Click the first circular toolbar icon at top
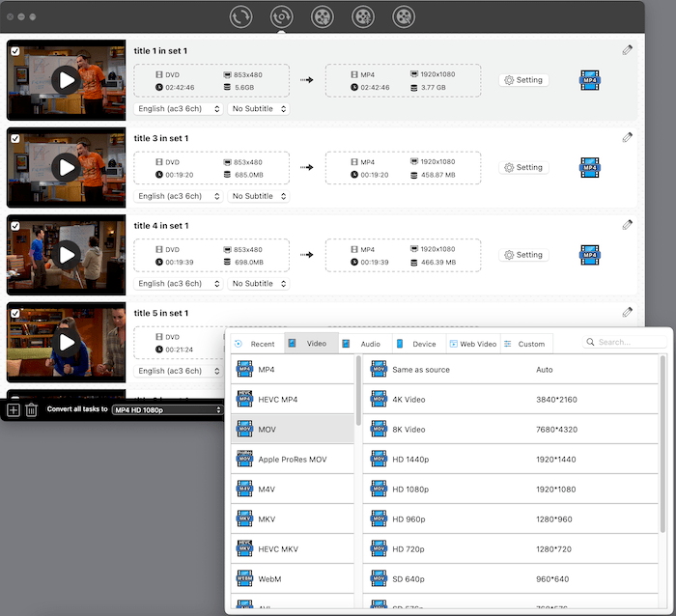Image resolution: width=676 pixels, height=616 pixels. [x=241, y=16]
